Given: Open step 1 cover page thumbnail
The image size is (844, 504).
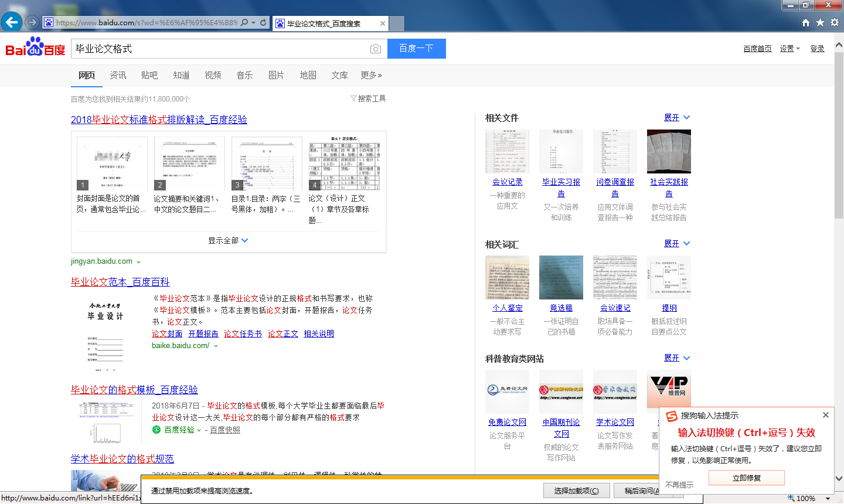Looking at the screenshot, I should tap(112, 164).
